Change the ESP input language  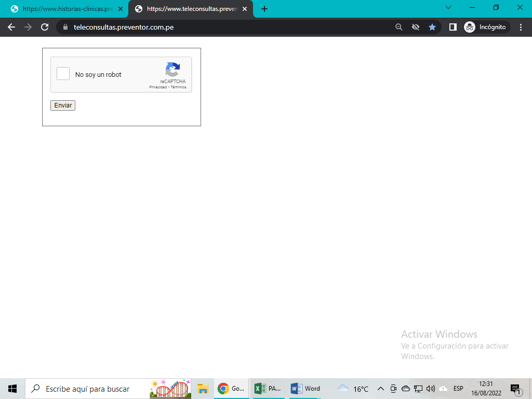tap(458, 389)
